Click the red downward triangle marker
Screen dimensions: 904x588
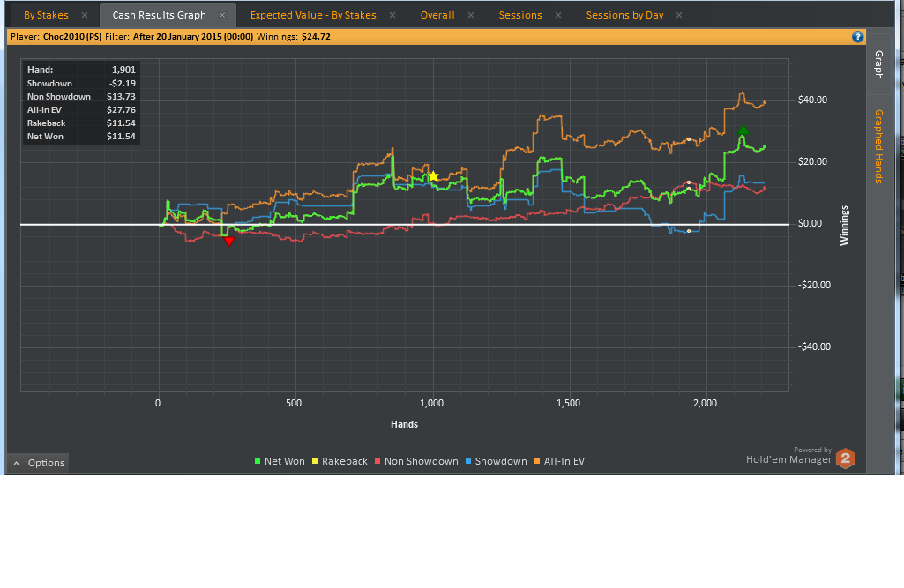(x=229, y=241)
